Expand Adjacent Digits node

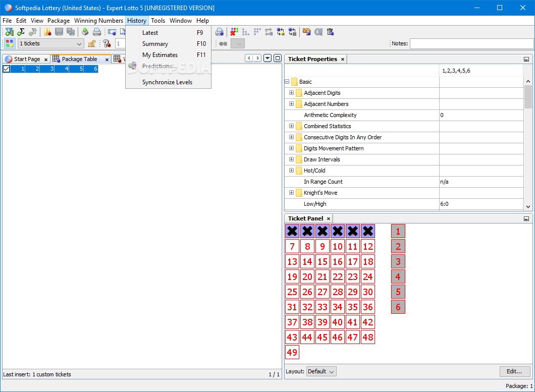(291, 93)
